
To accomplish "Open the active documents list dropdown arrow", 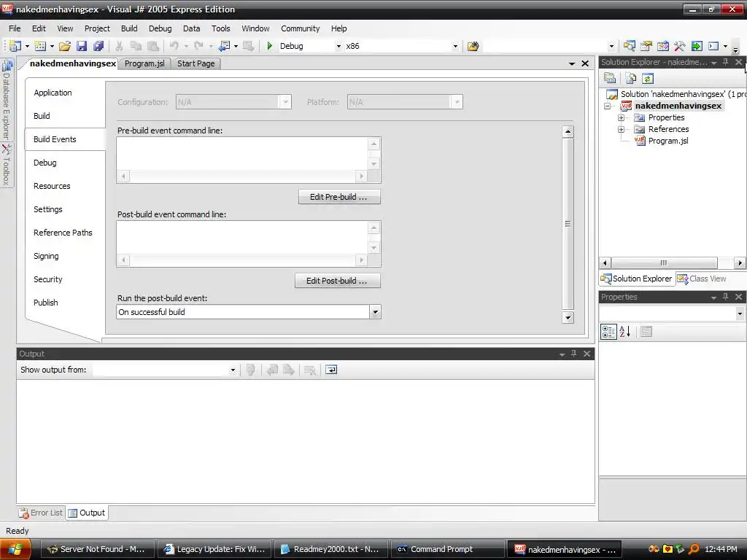I will [x=572, y=63].
